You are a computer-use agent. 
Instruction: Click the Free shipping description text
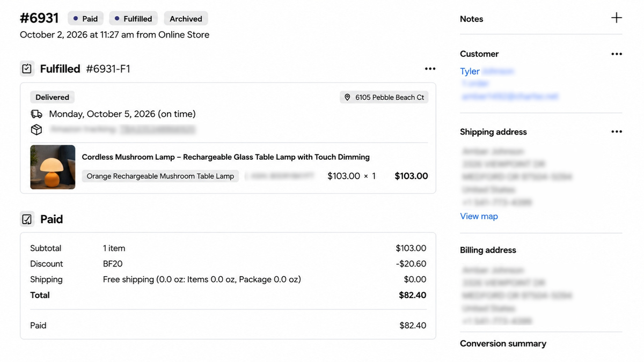coord(202,279)
